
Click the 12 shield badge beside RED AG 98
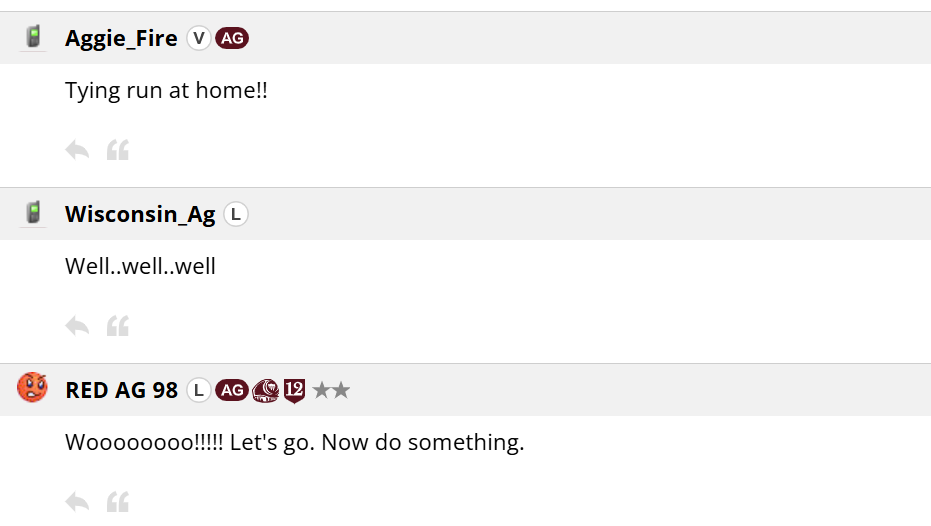294,391
